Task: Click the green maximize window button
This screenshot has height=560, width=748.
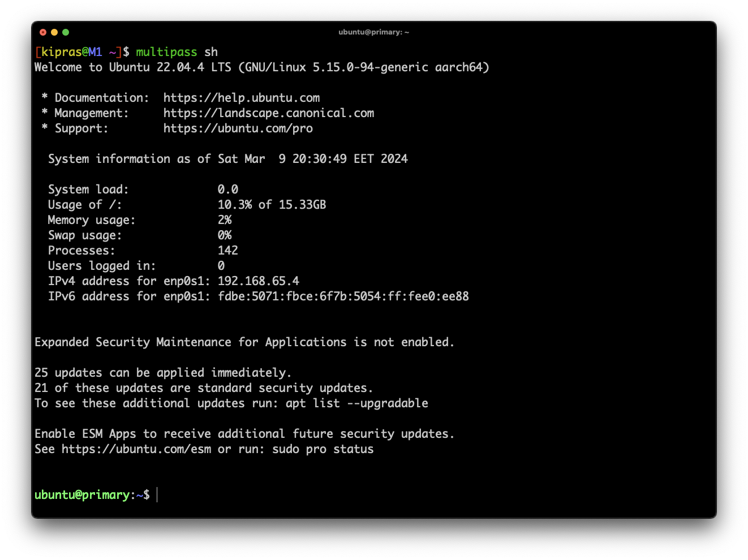Action: tap(66, 32)
